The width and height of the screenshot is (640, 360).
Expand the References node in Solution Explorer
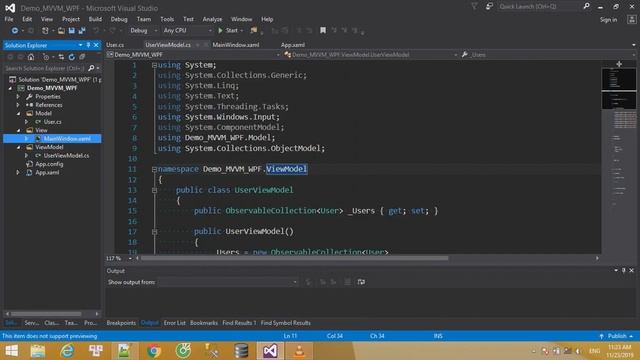coord(18,105)
